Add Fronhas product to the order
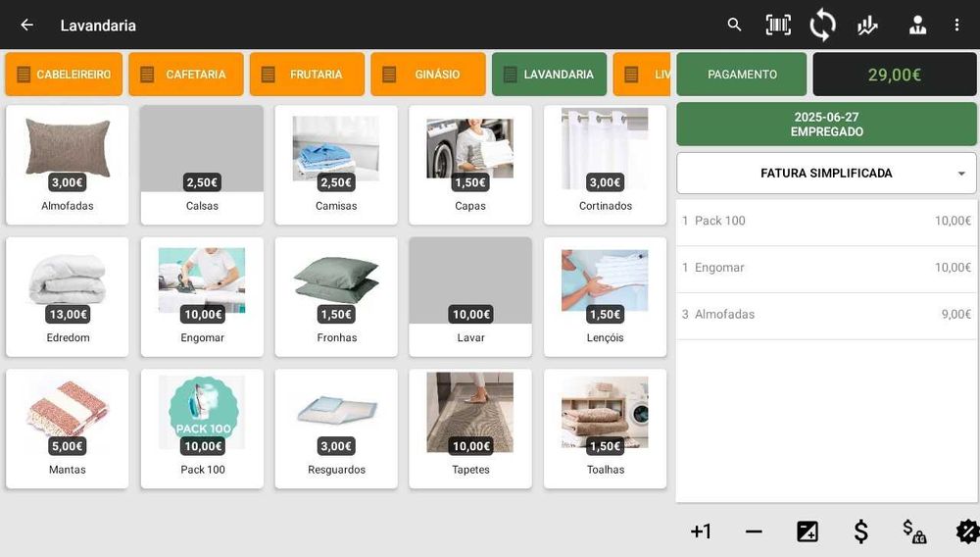This screenshot has height=557, width=980. click(336, 297)
